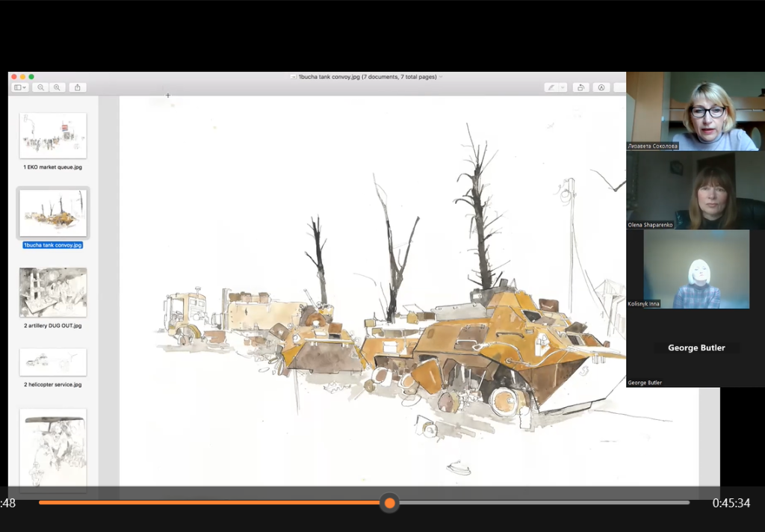Click the zoom in magnifier icon

[x=57, y=87]
